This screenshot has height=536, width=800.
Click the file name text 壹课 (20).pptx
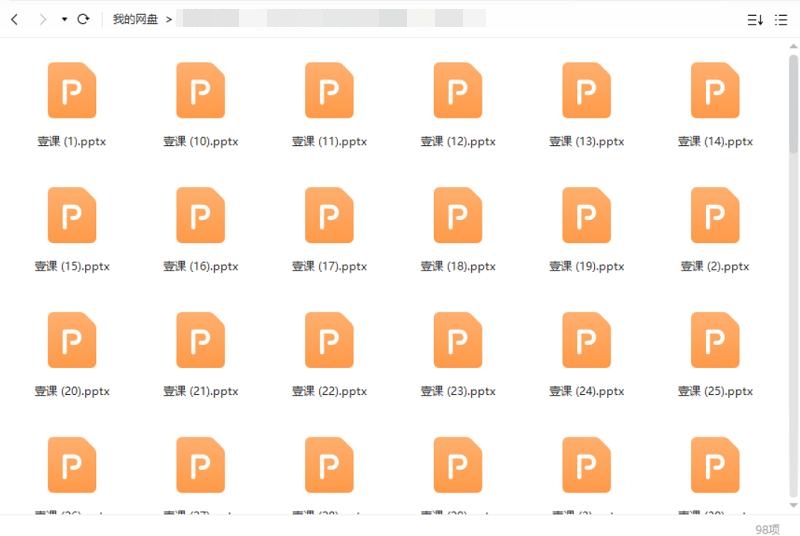pyautogui.click(x=72, y=392)
